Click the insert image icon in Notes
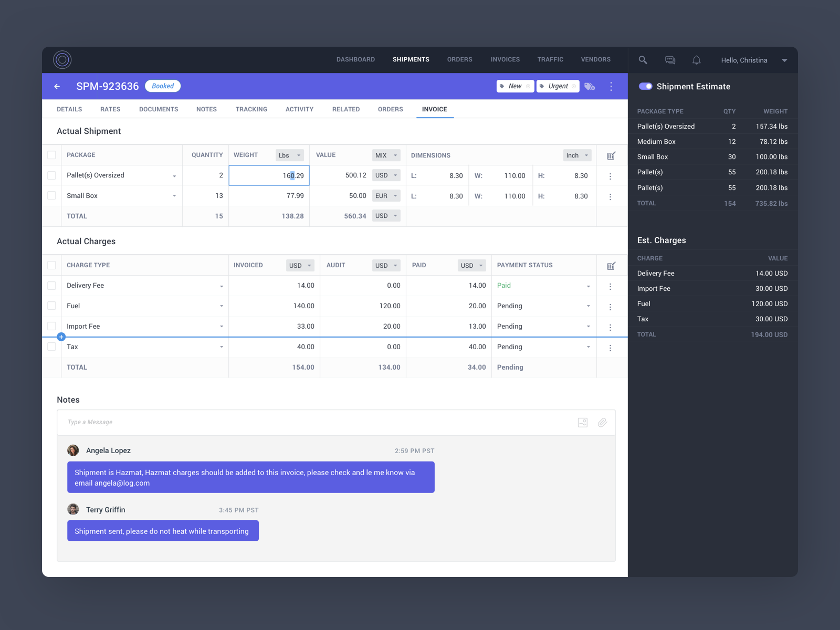 (582, 423)
